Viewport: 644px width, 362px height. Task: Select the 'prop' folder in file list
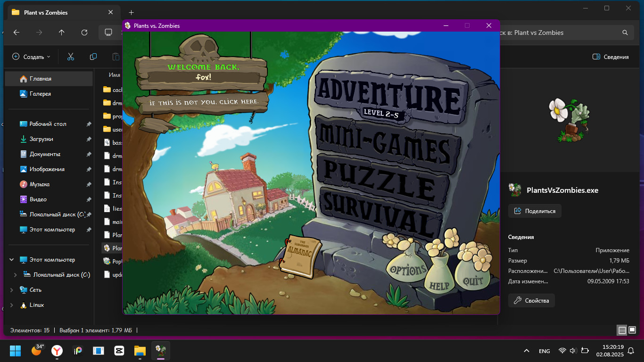tap(112, 116)
